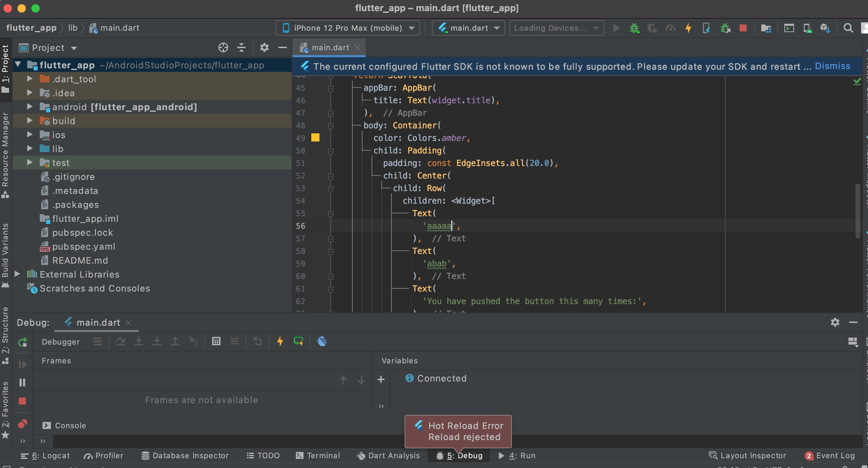Toggle pause execution in debugger

click(x=22, y=382)
